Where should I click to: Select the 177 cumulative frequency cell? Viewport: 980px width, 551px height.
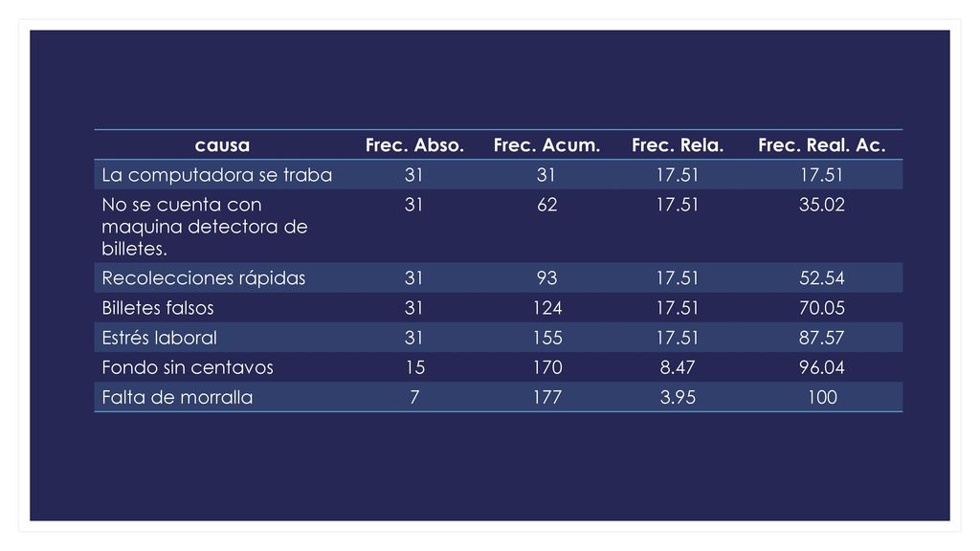[x=546, y=397]
